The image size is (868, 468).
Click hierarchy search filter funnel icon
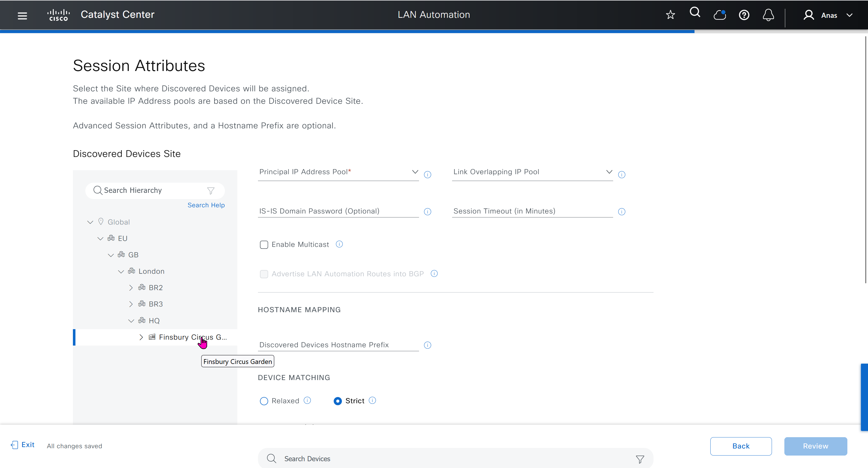[211, 191]
